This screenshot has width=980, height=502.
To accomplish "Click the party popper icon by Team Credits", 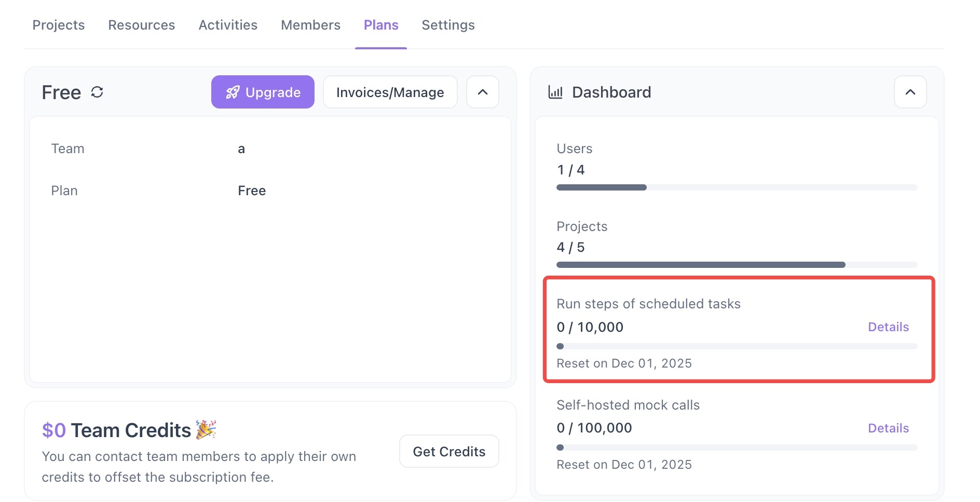I will [206, 430].
